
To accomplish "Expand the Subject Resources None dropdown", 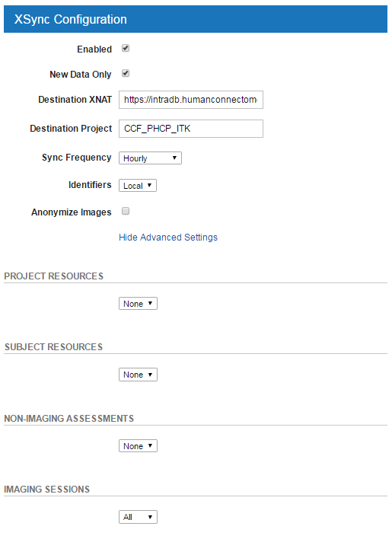I will click(x=138, y=375).
